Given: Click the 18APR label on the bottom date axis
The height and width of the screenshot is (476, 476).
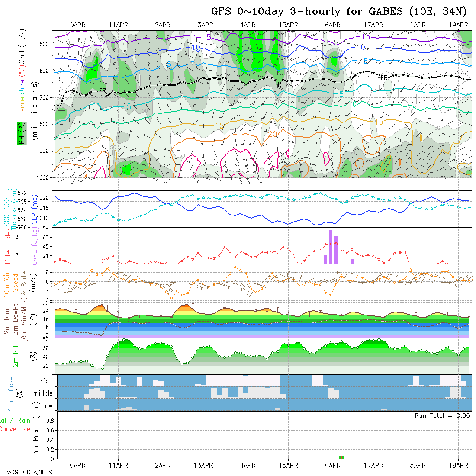Looking at the screenshot, I should tap(416, 465).
